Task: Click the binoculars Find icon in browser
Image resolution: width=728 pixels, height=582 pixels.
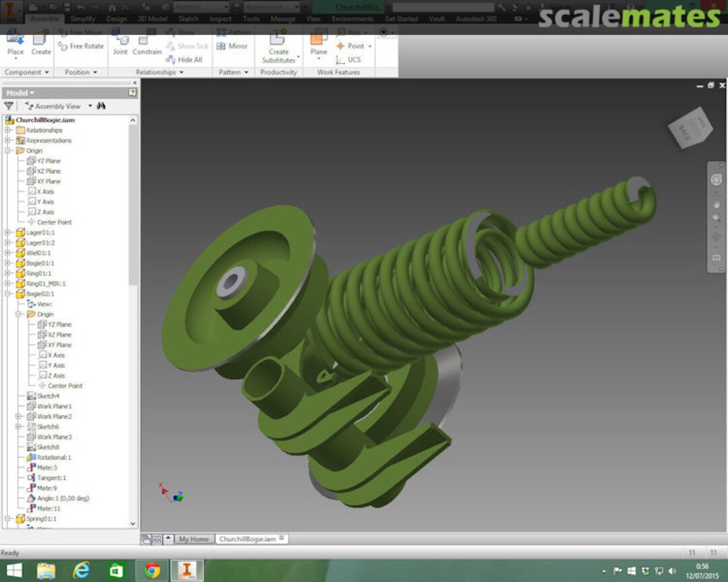Action: 101,106
